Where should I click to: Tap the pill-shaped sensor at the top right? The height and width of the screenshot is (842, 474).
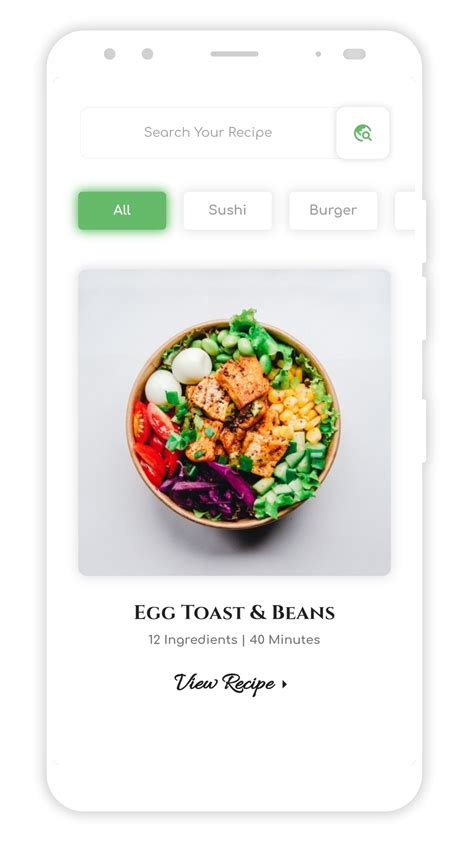tap(354, 54)
